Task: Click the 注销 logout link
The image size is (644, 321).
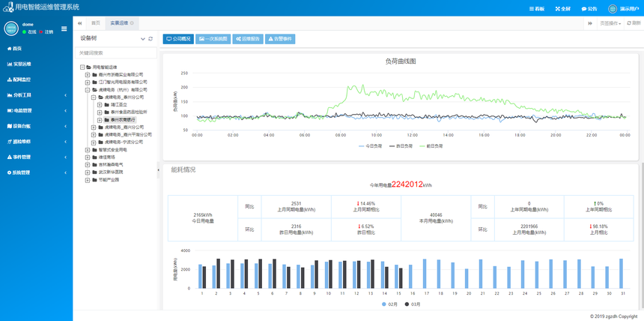Action: pos(49,31)
